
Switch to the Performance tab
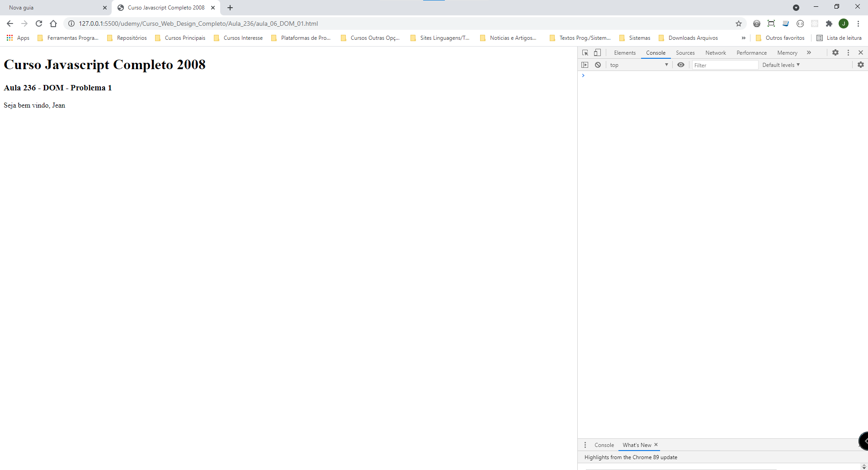point(751,53)
